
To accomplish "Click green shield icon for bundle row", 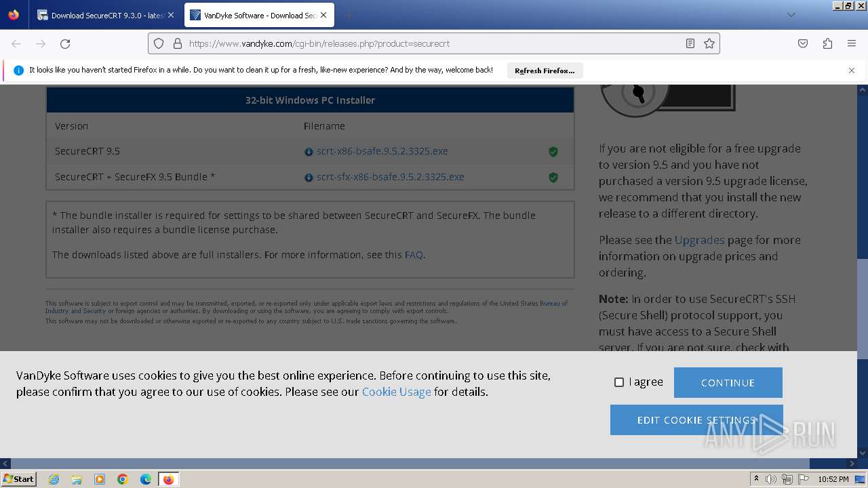I will [x=553, y=178].
